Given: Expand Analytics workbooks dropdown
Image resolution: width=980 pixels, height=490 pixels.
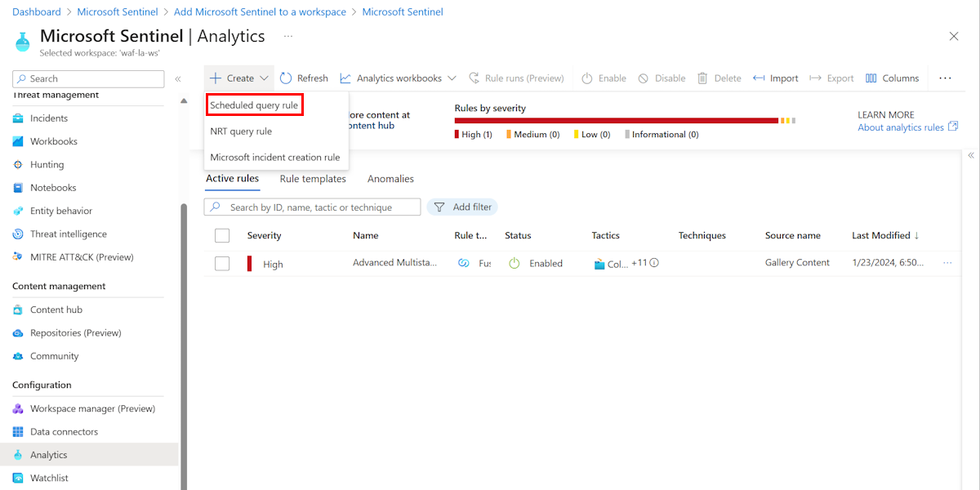Looking at the screenshot, I should tap(397, 78).
